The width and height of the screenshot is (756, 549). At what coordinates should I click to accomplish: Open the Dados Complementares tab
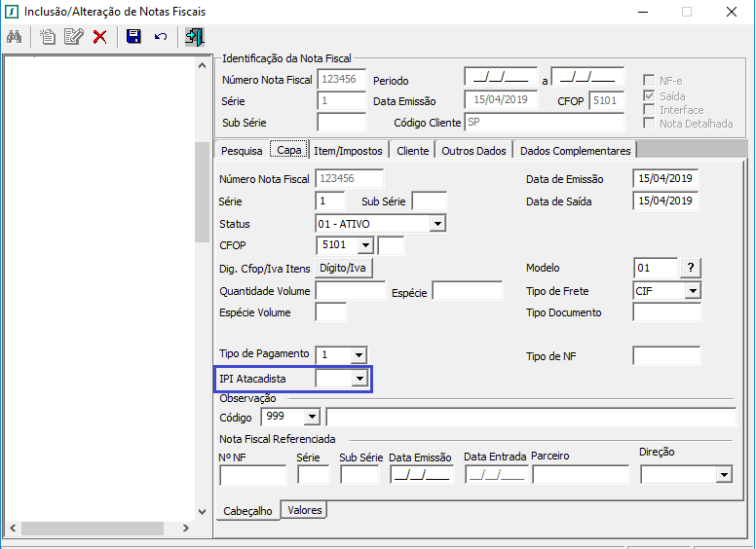click(x=576, y=151)
